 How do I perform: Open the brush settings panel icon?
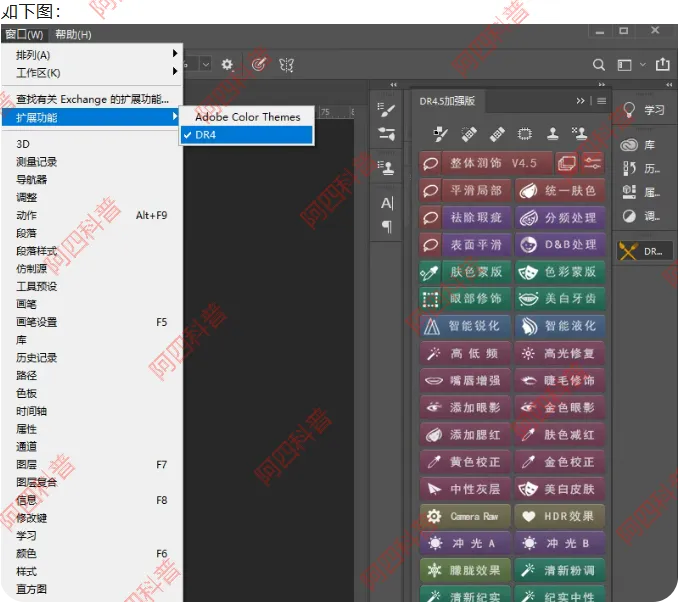(386, 109)
